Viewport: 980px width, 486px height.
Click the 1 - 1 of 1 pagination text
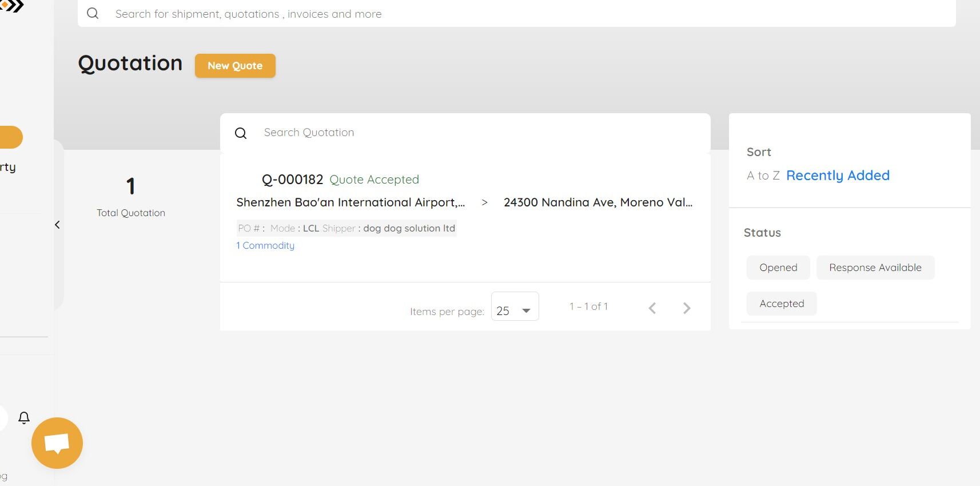click(588, 306)
